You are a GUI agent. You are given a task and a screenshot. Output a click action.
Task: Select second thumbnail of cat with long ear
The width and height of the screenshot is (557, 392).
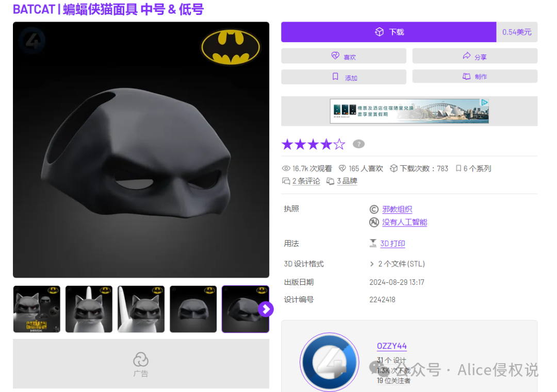(89, 309)
